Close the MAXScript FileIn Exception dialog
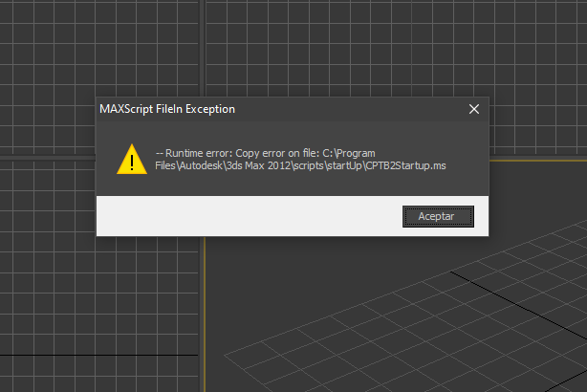Screen dimensions: 587x392 click(x=474, y=109)
